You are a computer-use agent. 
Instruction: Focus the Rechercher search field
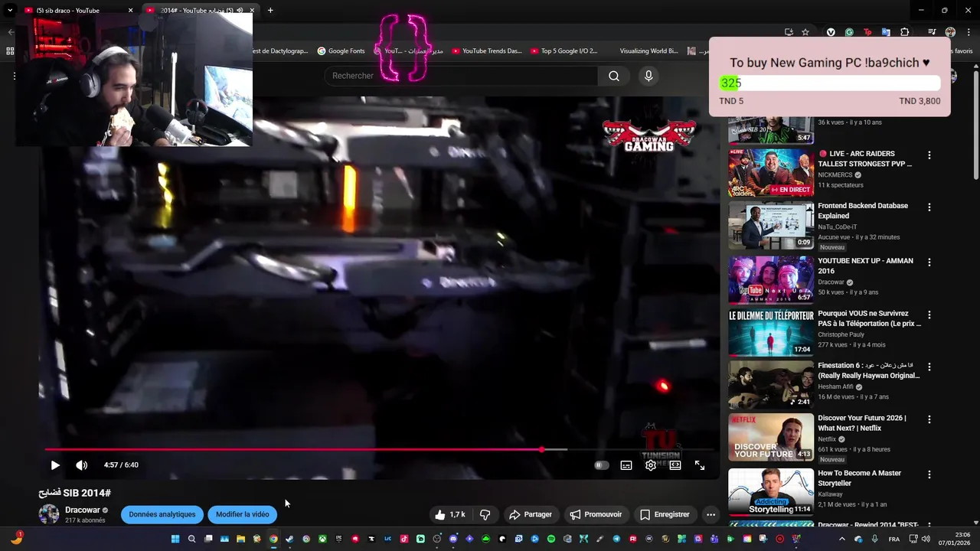tap(461, 76)
